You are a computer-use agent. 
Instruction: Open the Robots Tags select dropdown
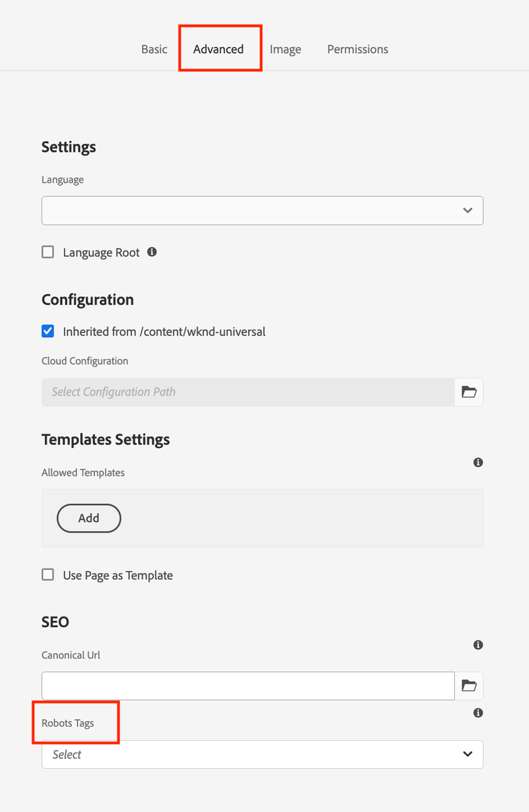pos(262,754)
